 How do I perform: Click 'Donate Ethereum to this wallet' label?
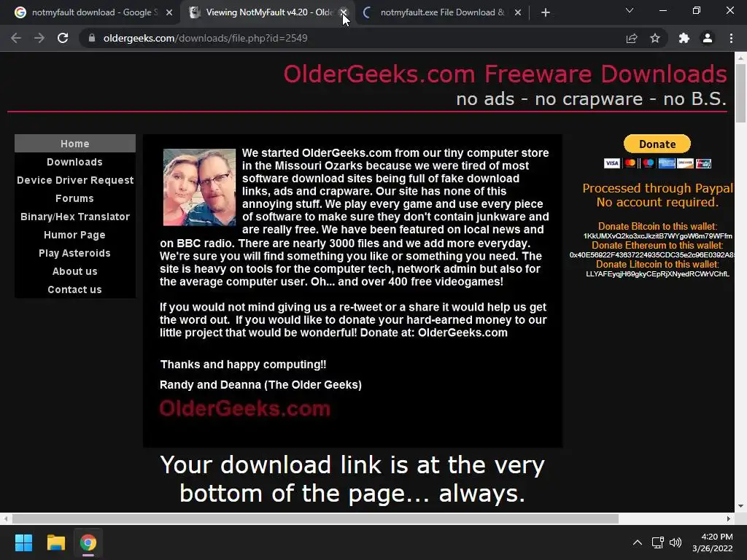point(657,245)
